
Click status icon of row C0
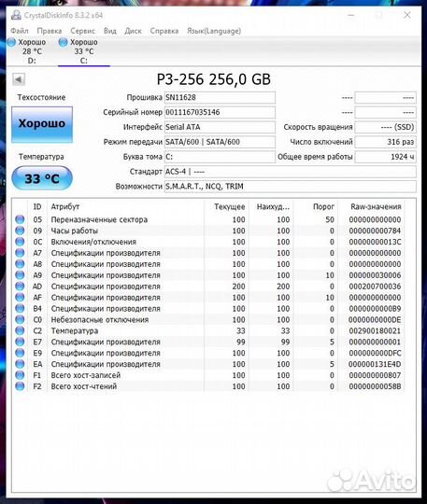(20, 319)
